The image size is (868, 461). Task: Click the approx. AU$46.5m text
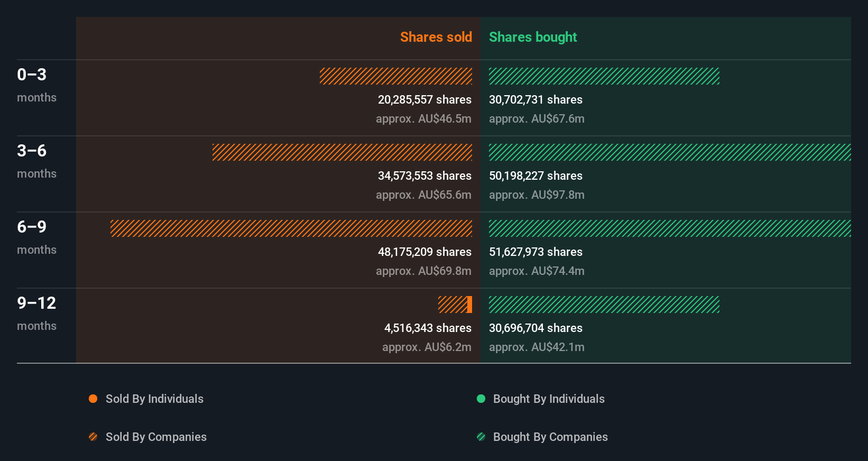click(x=423, y=118)
